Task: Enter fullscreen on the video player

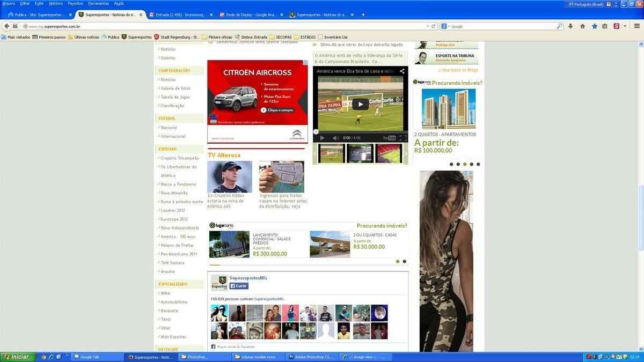Action: [x=403, y=138]
